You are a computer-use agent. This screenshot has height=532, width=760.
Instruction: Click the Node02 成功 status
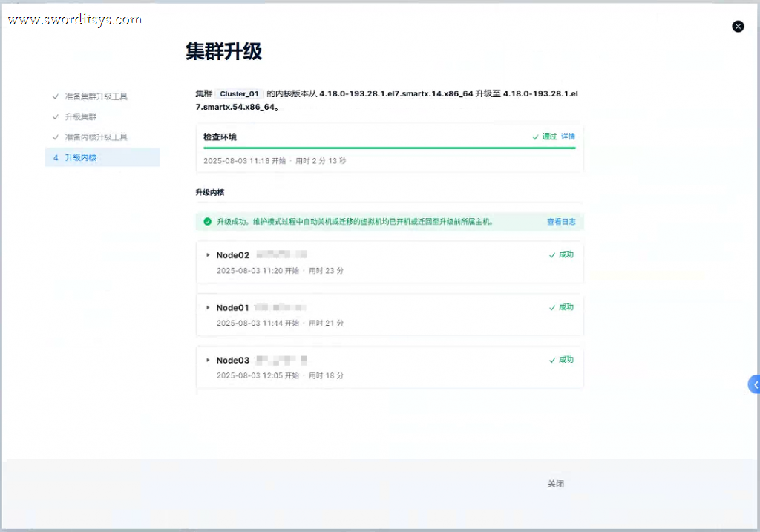coord(561,254)
